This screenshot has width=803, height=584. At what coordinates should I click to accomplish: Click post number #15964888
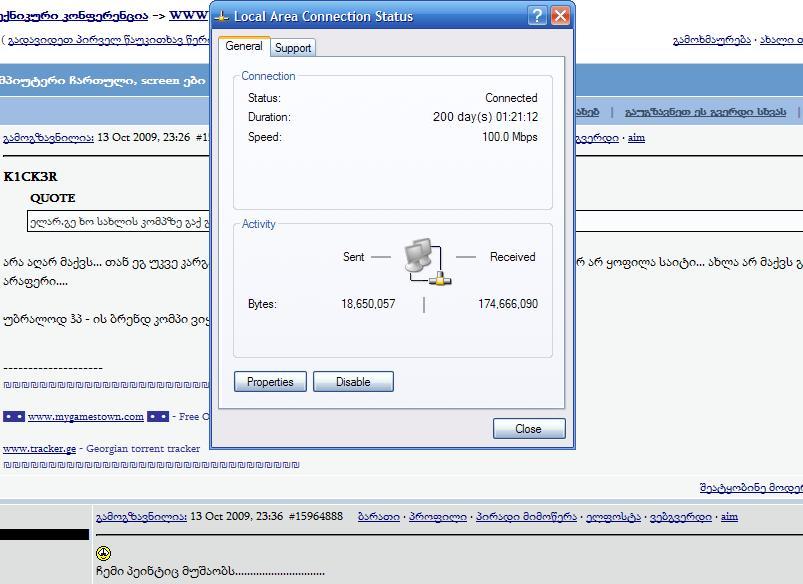(x=315, y=516)
